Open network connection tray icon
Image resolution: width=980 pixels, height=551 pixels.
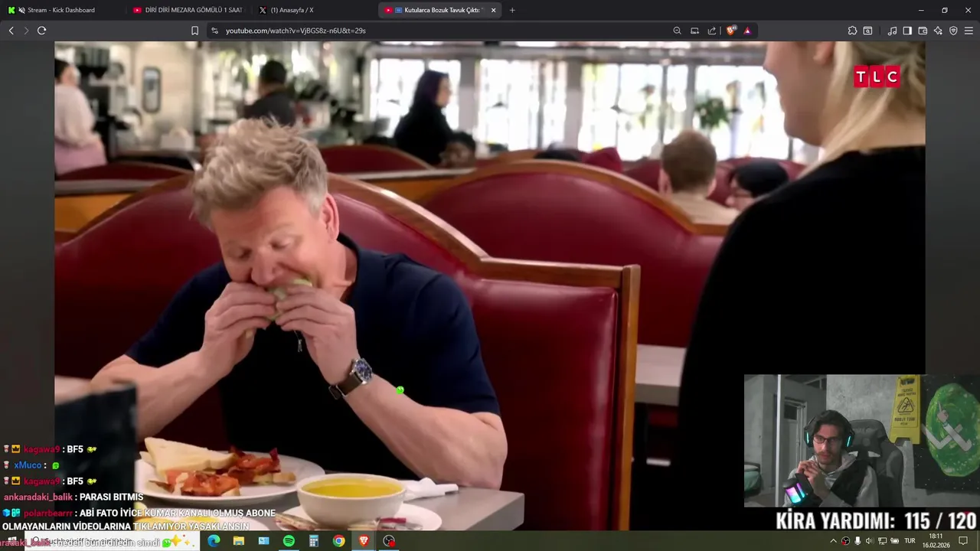(882, 541)
